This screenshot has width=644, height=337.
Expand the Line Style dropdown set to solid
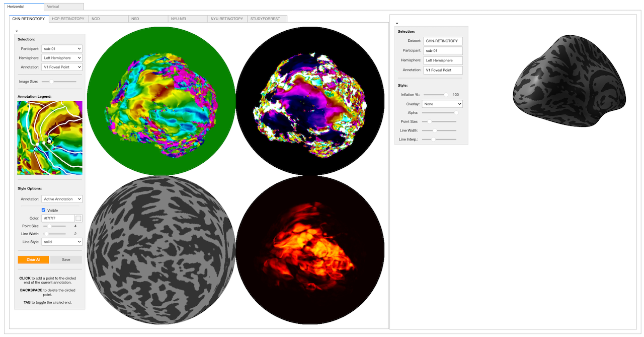(62, 242)
